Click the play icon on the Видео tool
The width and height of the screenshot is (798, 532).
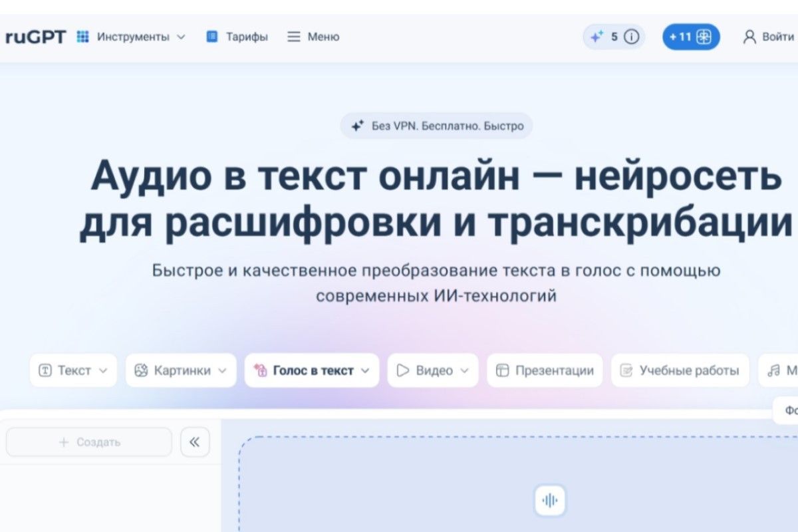tap(402, 370)
